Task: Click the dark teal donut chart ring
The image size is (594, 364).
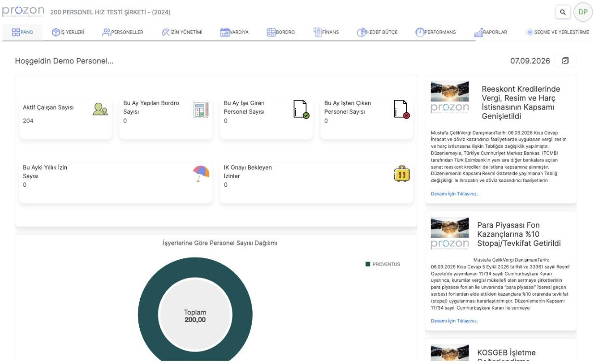Action: click(x=148, y=314)
